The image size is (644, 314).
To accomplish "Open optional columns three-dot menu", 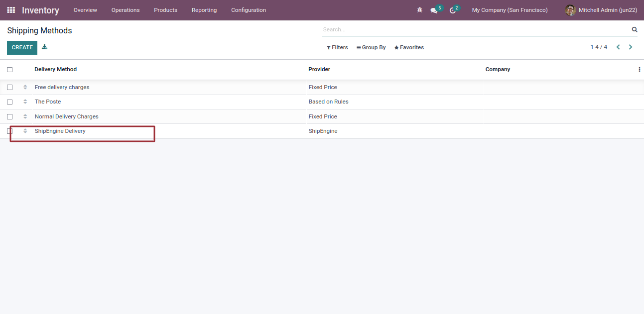I will coord(639,70).
